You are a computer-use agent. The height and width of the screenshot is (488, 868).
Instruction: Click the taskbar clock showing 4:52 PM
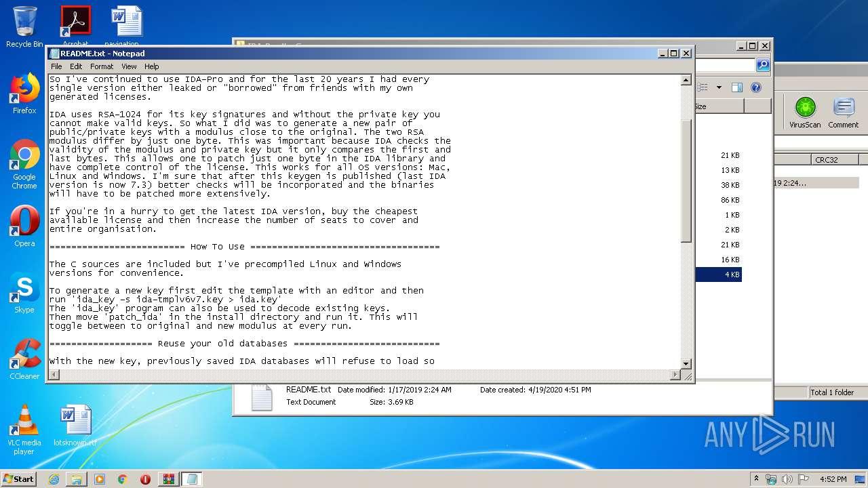(x=833, y=479)
